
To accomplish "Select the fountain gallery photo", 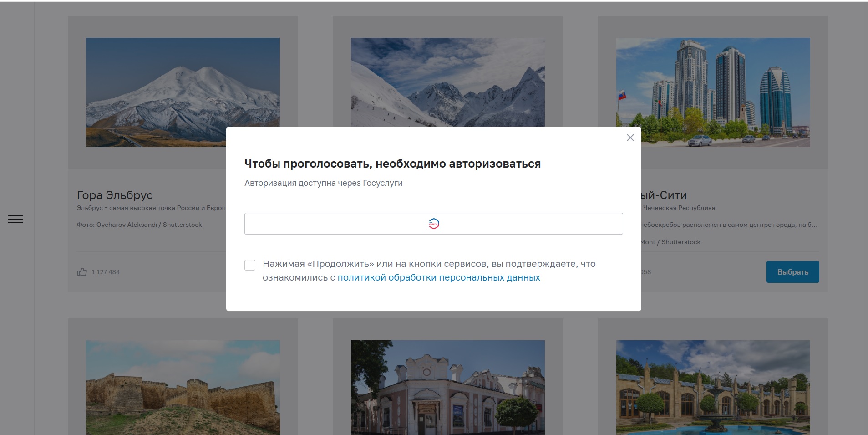I will pos(713,387).
